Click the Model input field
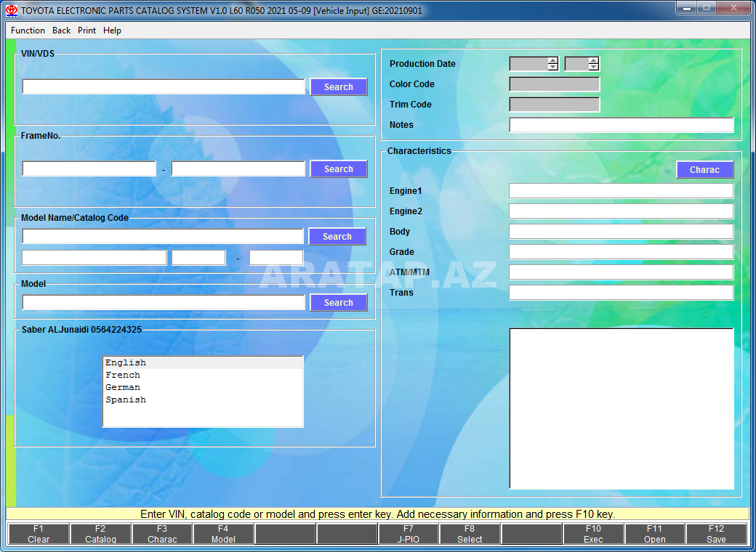This screenshot has width=756, height=552. click(x=164, y=302)
